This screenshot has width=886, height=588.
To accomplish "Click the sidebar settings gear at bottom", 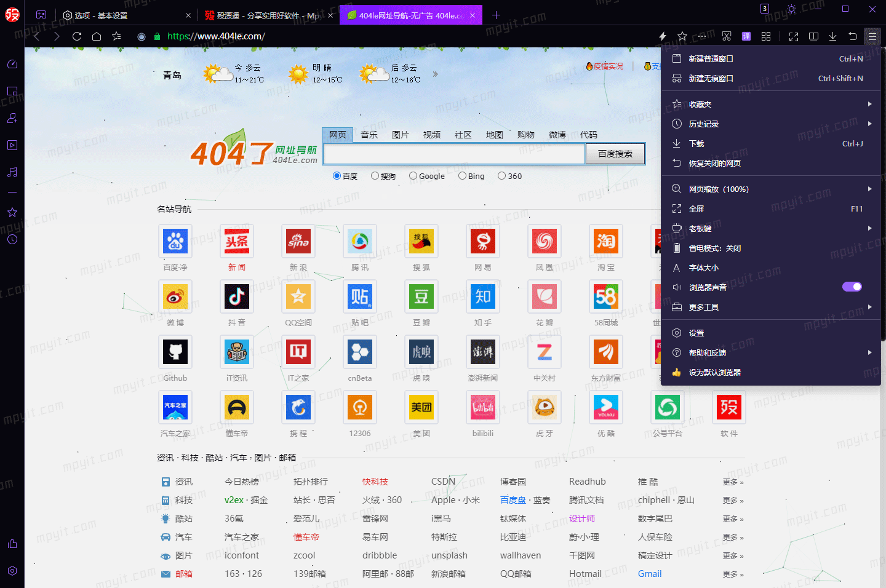I will (x=12, y=571).
